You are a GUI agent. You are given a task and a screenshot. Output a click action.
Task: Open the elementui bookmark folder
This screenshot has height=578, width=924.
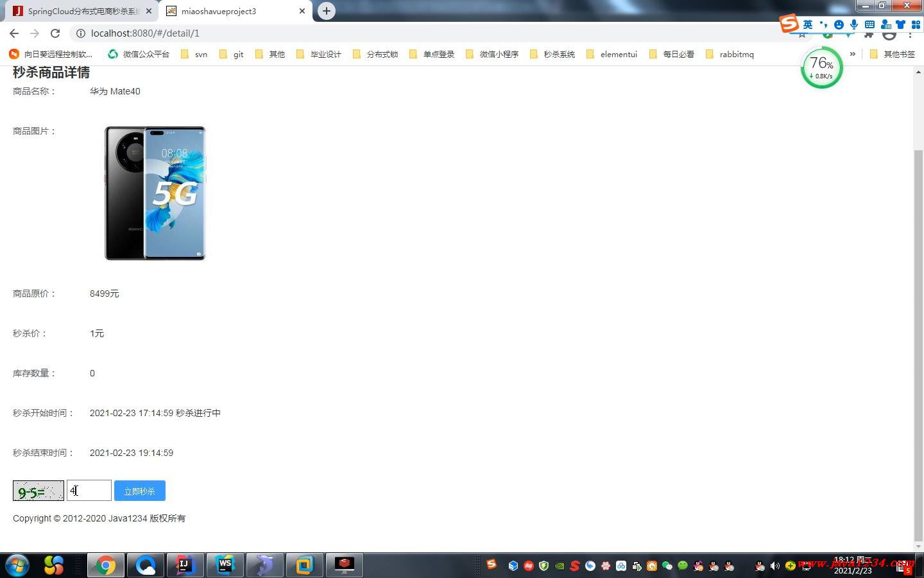612,55
